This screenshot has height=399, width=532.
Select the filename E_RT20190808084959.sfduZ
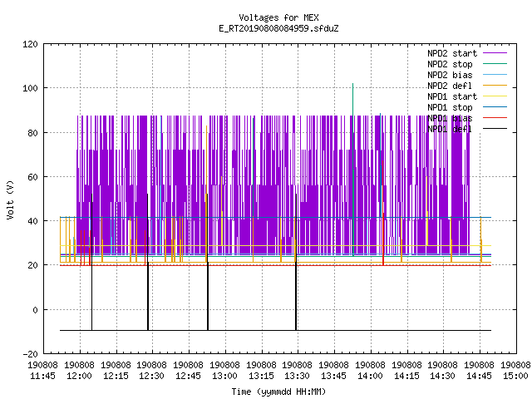point(278,28)
